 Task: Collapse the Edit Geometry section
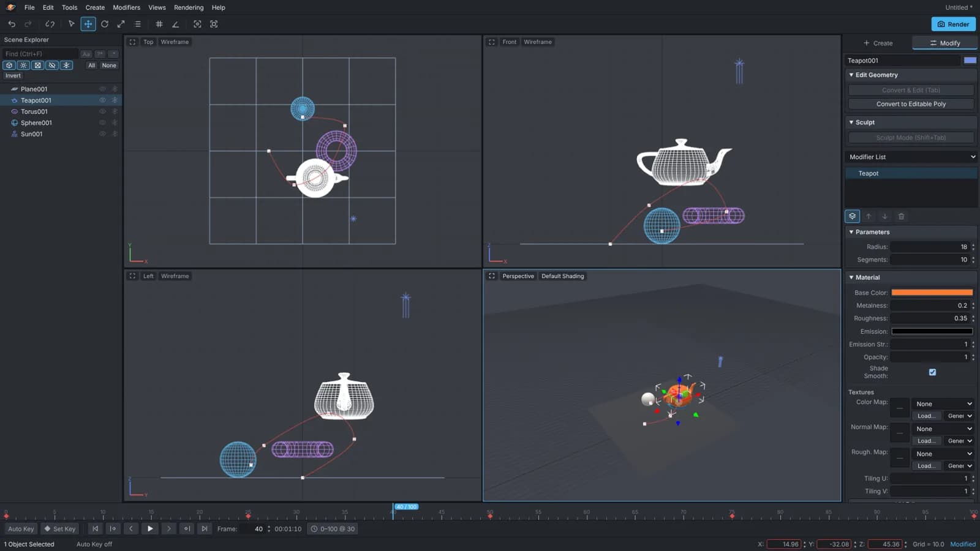[911, 75]
